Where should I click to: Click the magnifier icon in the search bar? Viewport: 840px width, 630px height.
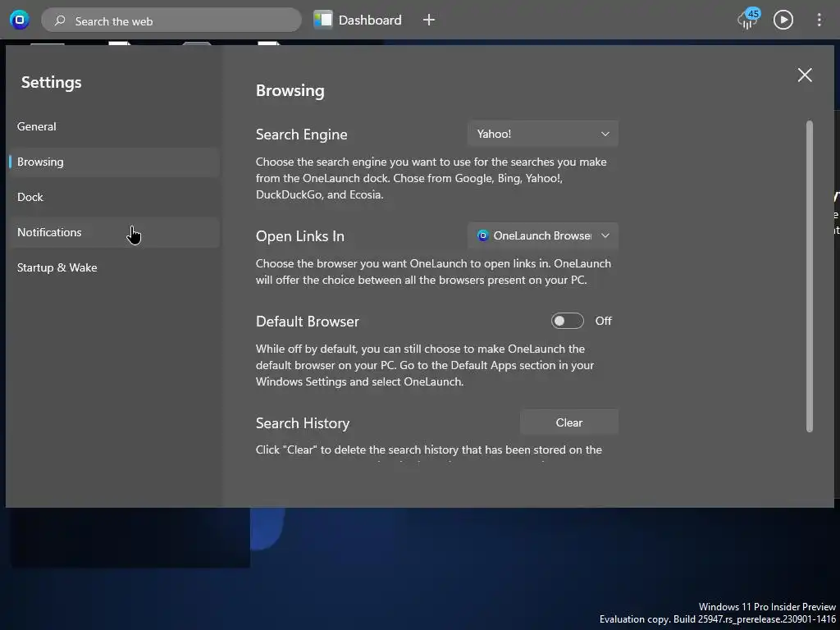pos(60,21)
